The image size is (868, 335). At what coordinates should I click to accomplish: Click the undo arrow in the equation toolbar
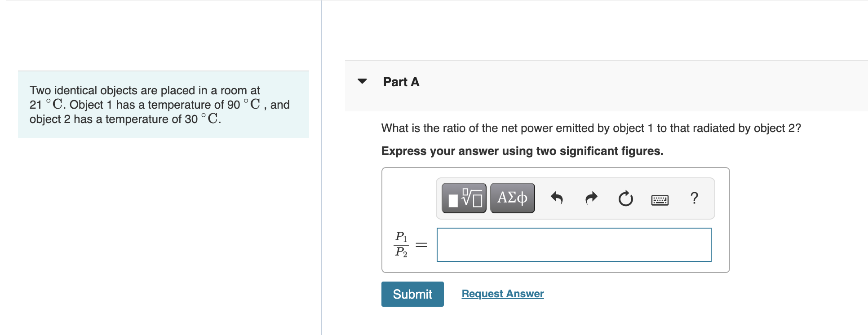click(557, 198)
